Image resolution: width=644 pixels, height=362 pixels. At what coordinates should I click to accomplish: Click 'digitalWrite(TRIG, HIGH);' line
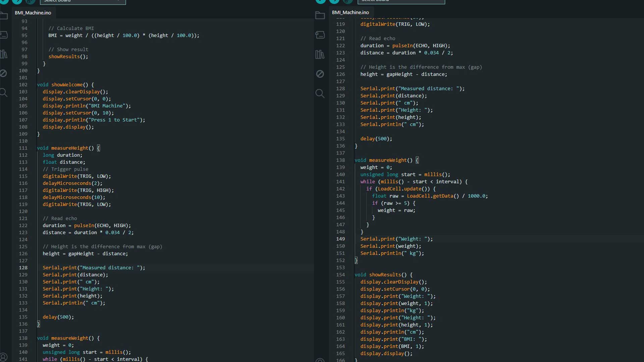pos(78,190)
